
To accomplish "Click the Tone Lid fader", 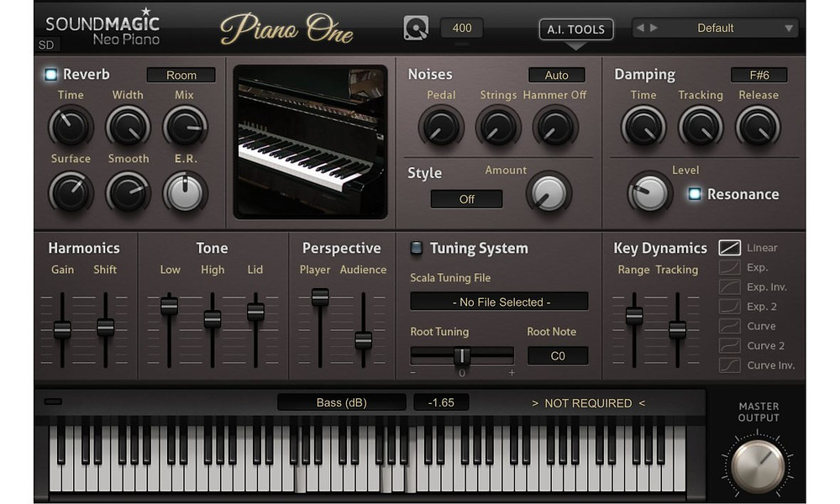I will coord(255,311).
